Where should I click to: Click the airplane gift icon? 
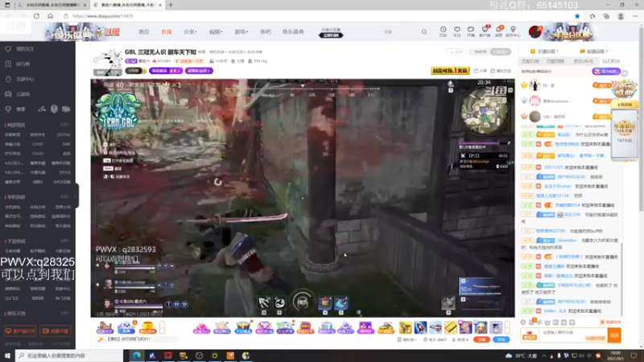tap(436, 327)
